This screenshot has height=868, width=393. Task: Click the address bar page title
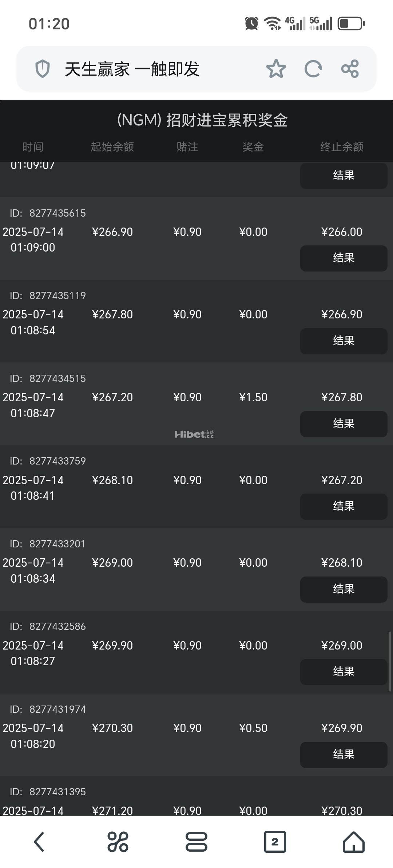[x=132, y=69]
